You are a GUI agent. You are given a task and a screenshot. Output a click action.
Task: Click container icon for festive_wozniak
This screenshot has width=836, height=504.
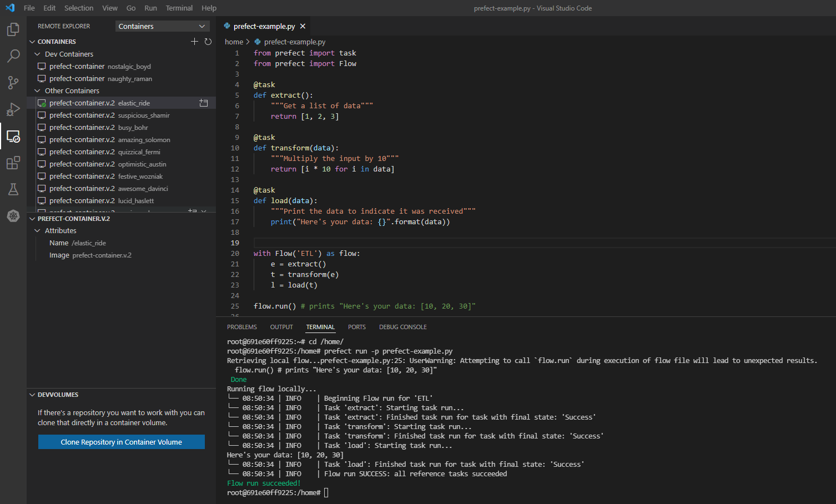42,176
